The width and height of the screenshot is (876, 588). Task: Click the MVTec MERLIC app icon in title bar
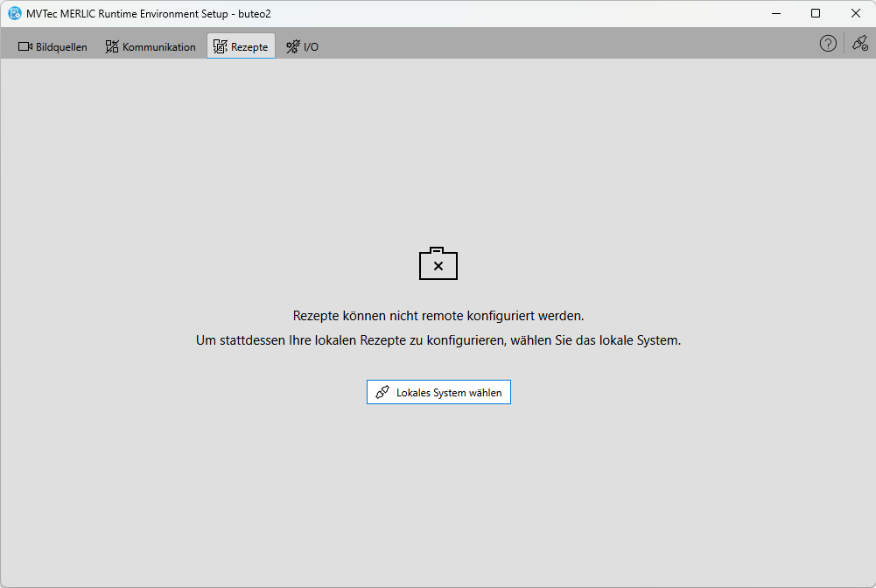tap(15, 13)
